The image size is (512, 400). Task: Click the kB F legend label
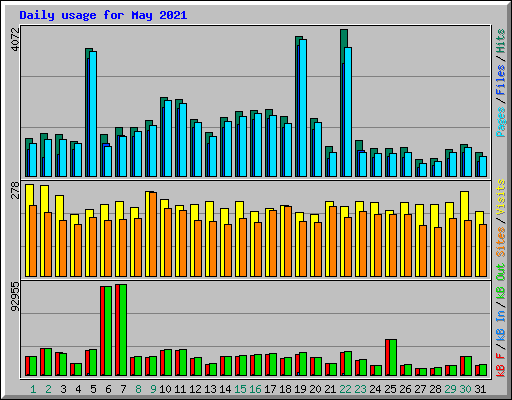pos(500,364)
